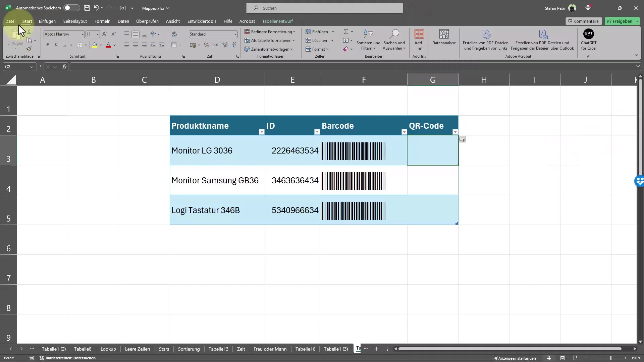
Task: Select the Formeln ribbon tab
Action: (102, 21)
